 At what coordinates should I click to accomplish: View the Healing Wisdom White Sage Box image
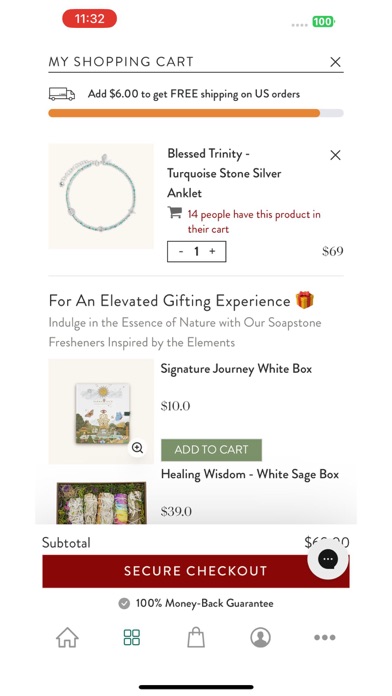101,503
